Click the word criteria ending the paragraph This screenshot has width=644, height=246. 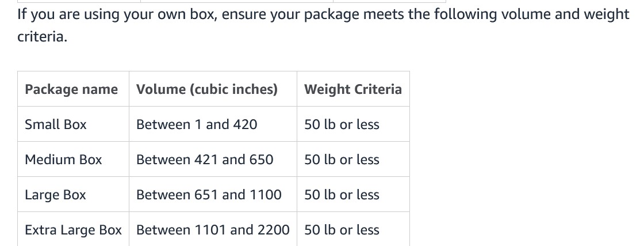42,37
